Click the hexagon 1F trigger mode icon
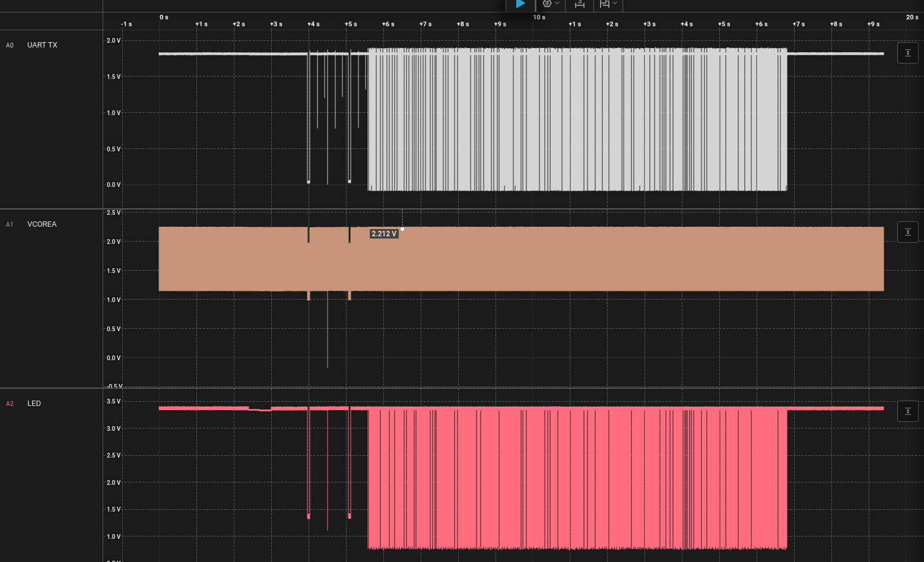The image size is (924, 562). pos(547,4)
